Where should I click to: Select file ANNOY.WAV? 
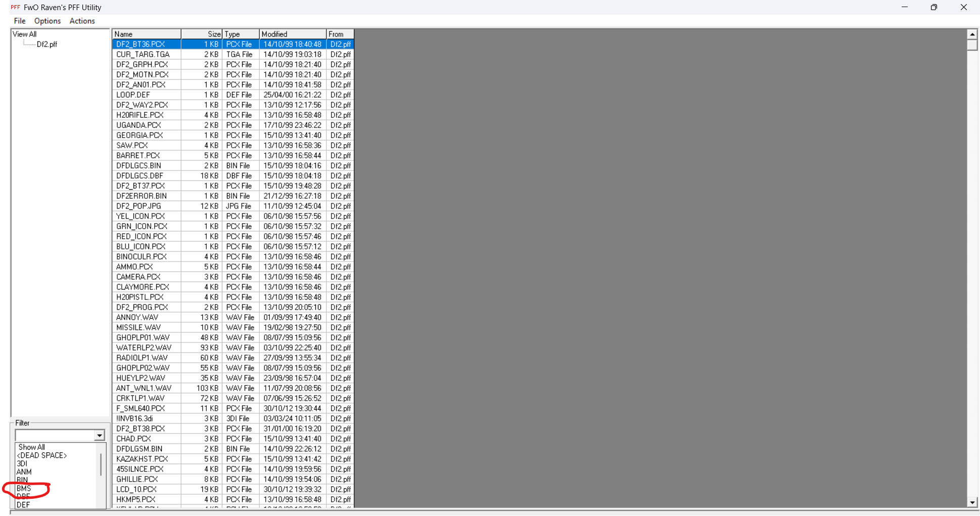pyautogui.click(x=137, y=317)
